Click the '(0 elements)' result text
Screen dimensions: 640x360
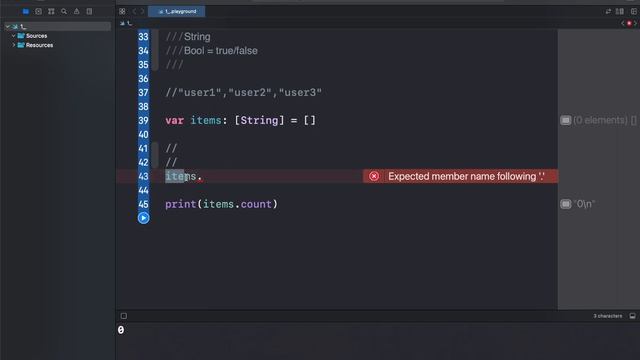(604, 120)
